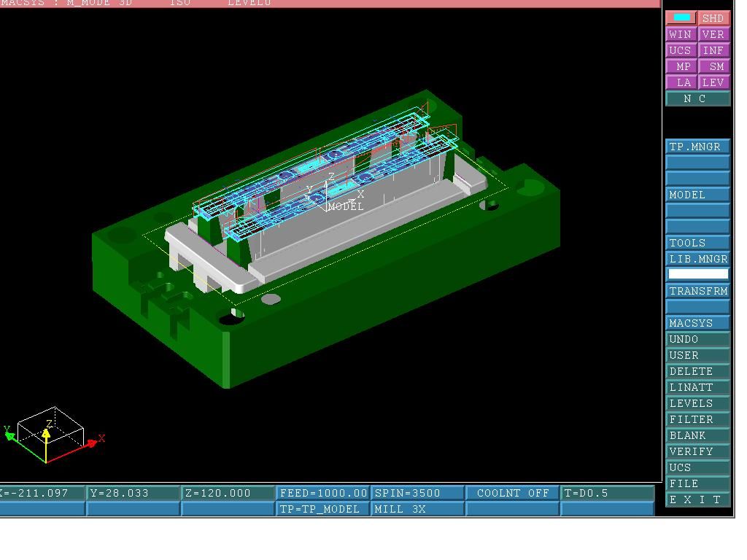The width and height of the screenshot is (747, 560).
Task: Open the WIN window options
Action: click(681, 34)
